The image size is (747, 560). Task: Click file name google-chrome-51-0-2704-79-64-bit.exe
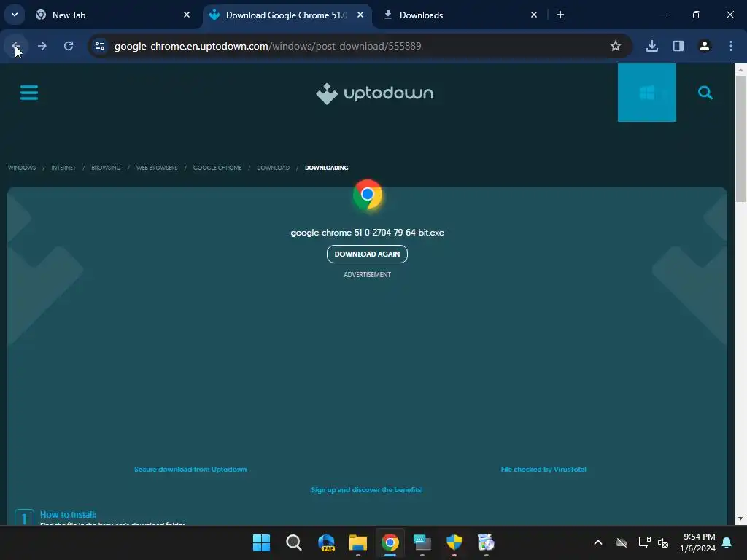[368, 233]
